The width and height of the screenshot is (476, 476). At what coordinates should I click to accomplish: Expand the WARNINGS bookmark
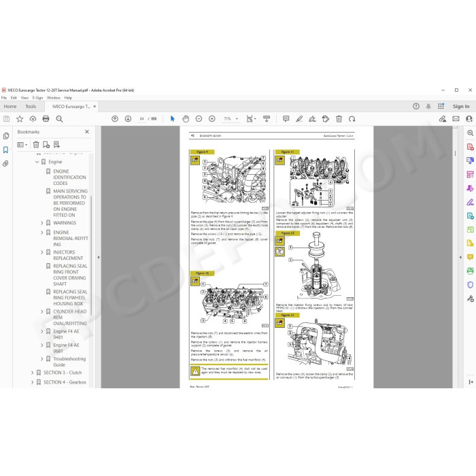pos(42,223)
